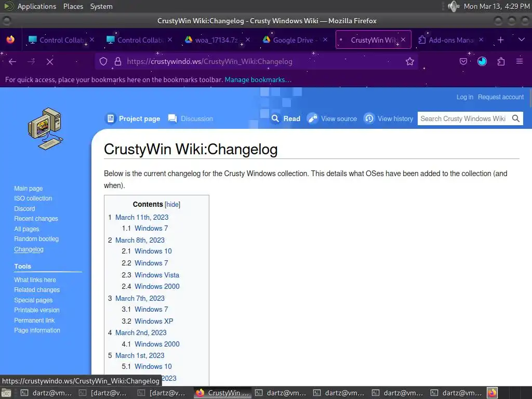This screenshot has height=399, width=532.
Task: Click the Changelog sidebar link
Action: tap(29, 249)
